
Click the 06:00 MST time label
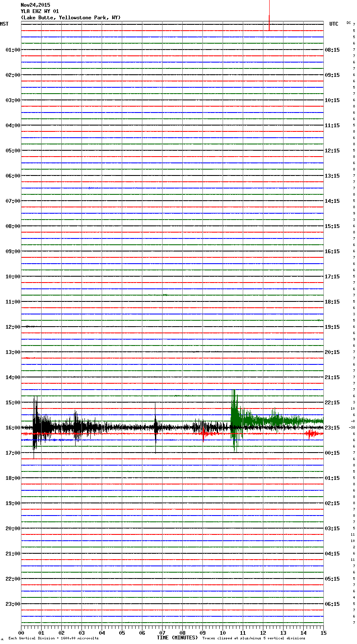13,176
